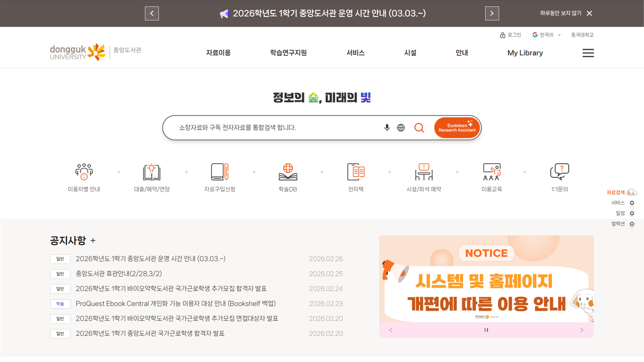
Task: Open notice 2026학년도 1학기 중앙도서관 운영 시간 안내
Action: pyautogui.click(x=150, y=259)
